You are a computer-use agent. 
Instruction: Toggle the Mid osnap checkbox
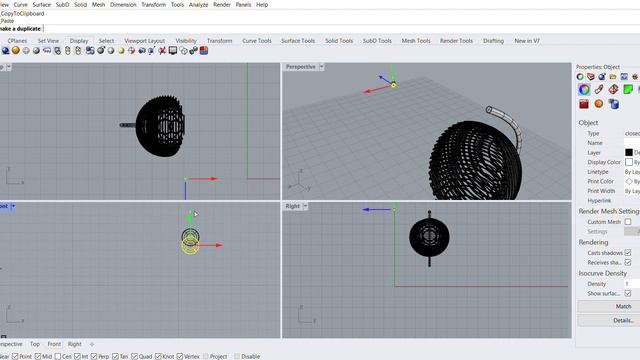click(x=38, y=356)
